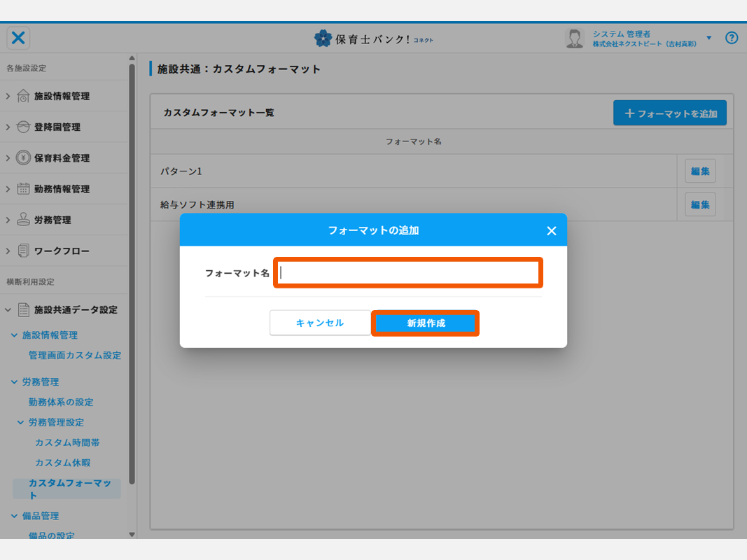Select カスタム休暇 menu item
The image size is (747, 560).
click(62, 463)
